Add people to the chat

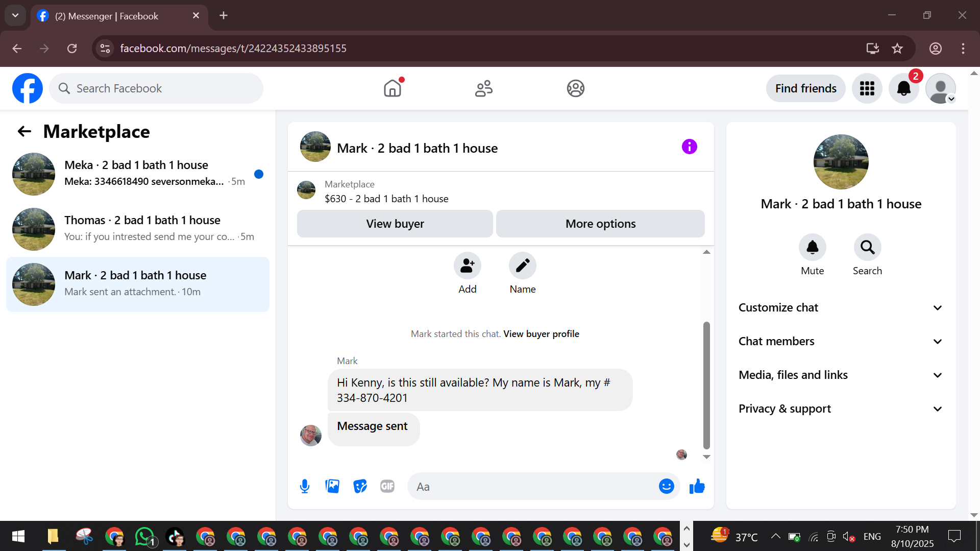(x=467, y=266)
